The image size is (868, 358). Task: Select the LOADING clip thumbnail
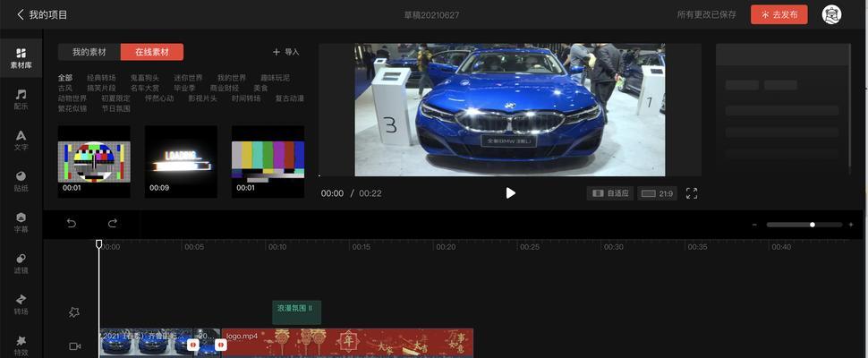coord(181,162)
